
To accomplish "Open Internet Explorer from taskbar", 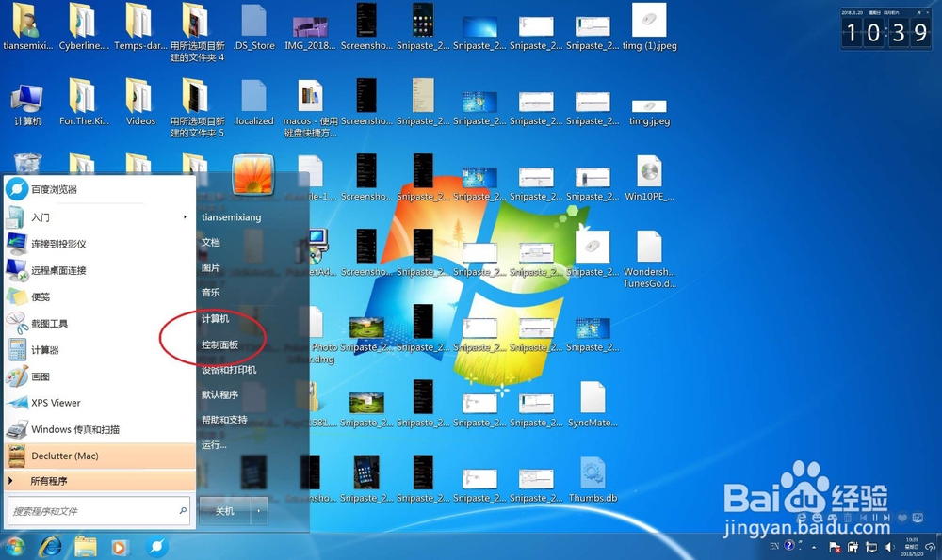I will click(51, 547).
